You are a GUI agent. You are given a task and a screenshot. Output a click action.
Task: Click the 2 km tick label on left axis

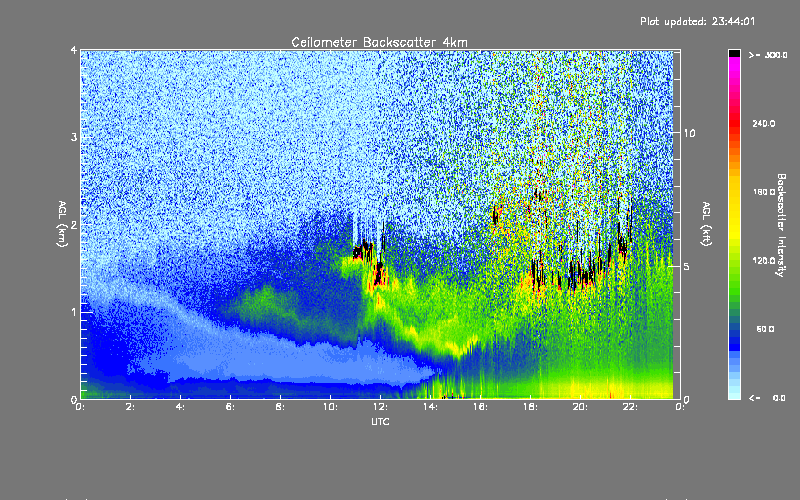point(74,224)
